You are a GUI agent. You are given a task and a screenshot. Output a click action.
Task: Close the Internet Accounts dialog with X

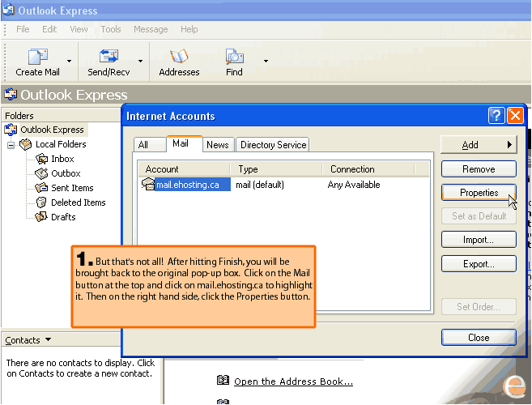click(515, 116)
